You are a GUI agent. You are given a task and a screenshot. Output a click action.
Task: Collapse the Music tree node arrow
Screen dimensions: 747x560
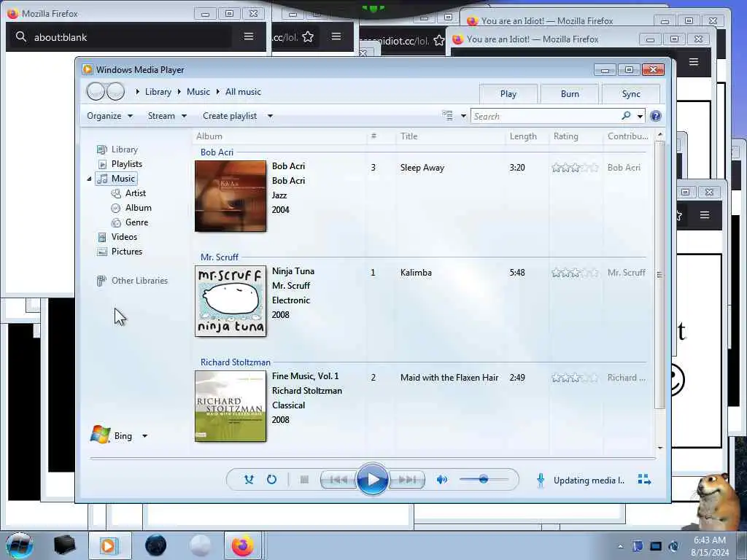point(89,179)
